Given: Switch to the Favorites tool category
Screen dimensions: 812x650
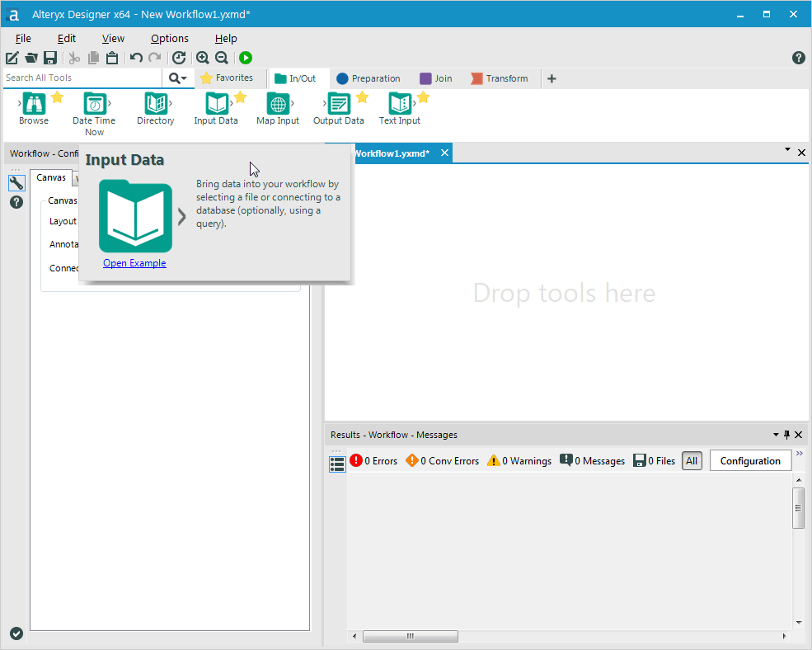Looking at the screenshot, I should click(227, 78).
